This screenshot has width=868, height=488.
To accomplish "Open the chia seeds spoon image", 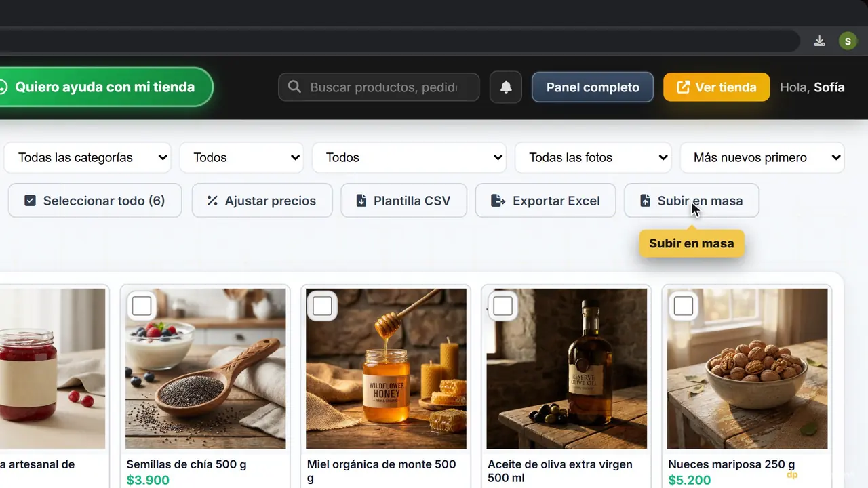I will pos(205,369).
